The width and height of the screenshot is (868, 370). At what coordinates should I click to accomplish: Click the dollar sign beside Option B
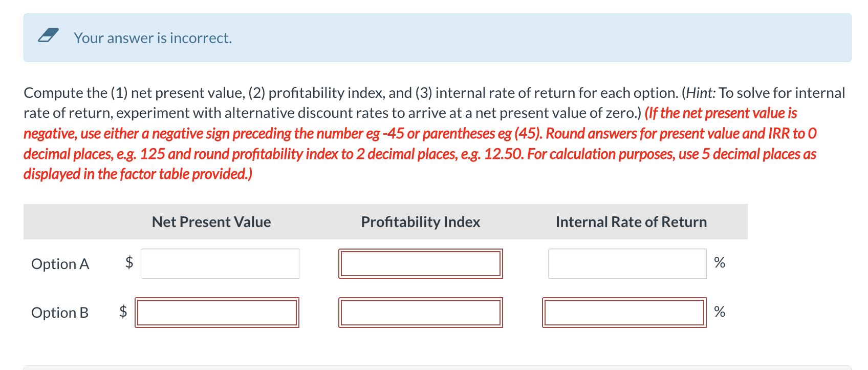click(123, 312)
